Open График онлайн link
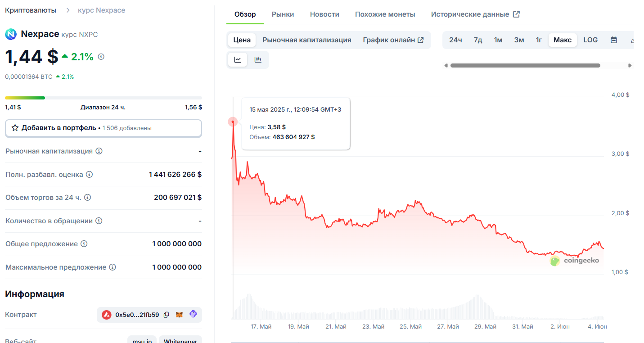Viewport: 644px width, 343px height. [393, 40]
